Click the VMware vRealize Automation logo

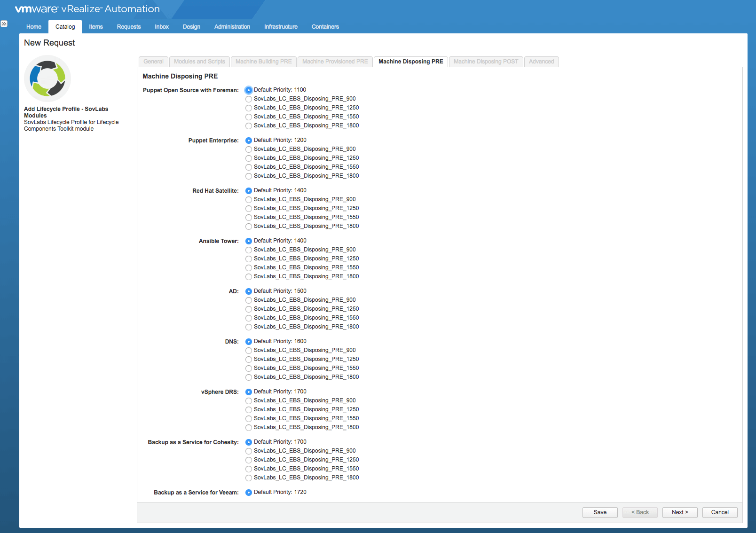point(87,9)
